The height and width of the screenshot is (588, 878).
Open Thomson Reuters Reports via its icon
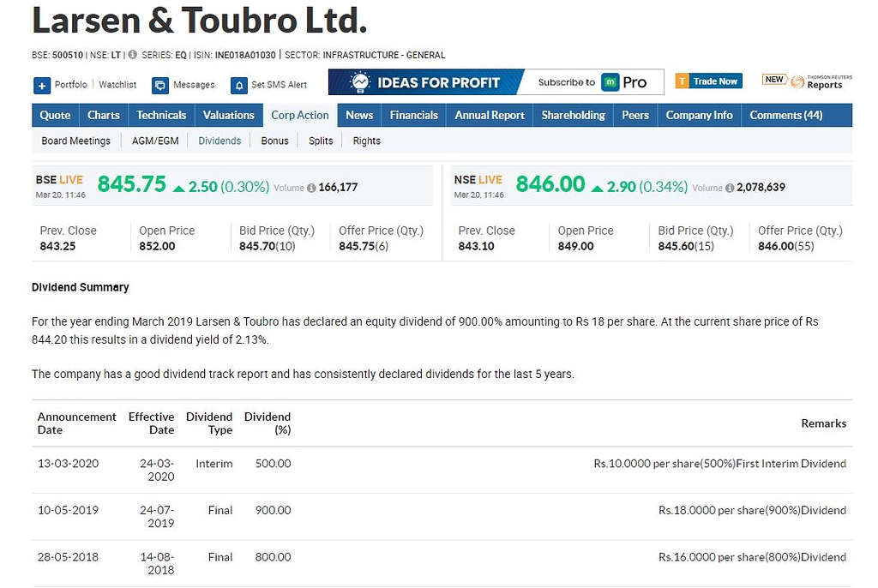click(x=797, y=81)
